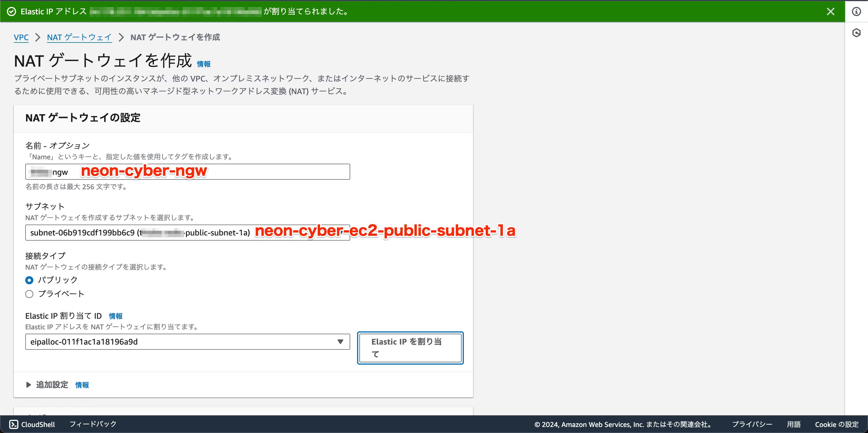Select the パブリック connection type
The width and height of the screenshot is (868, 433).
[29, 280]
